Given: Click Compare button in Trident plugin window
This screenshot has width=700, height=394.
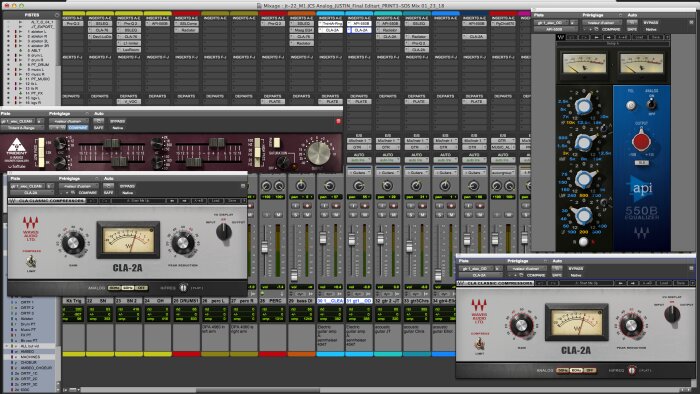Looking at the screenshot, I should (78, 128).
